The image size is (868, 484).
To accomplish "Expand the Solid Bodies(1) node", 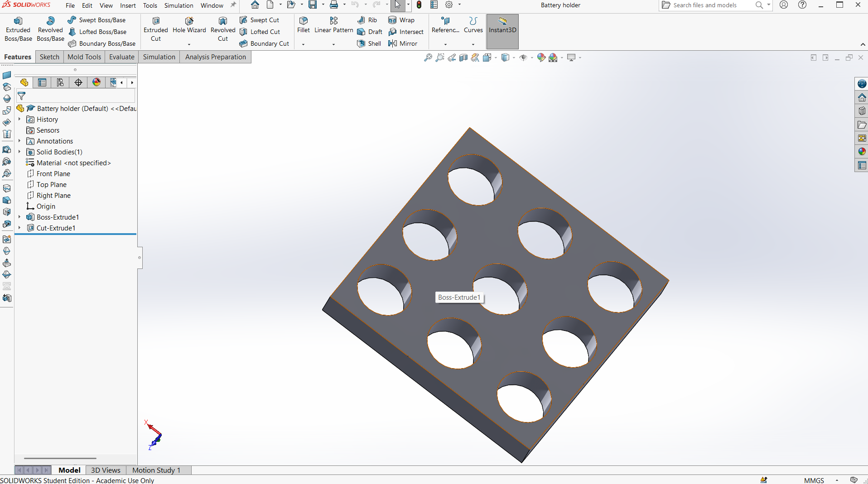I will coord(19,152).
